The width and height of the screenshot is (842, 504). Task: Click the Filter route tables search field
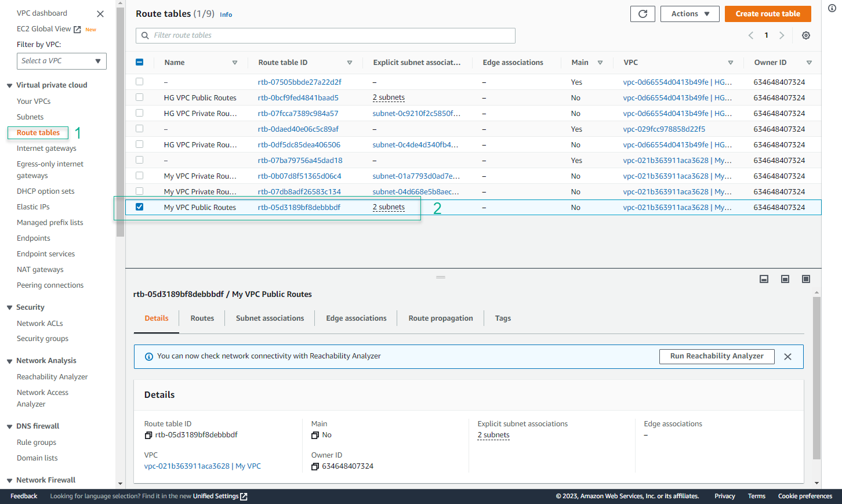[326, 35]
